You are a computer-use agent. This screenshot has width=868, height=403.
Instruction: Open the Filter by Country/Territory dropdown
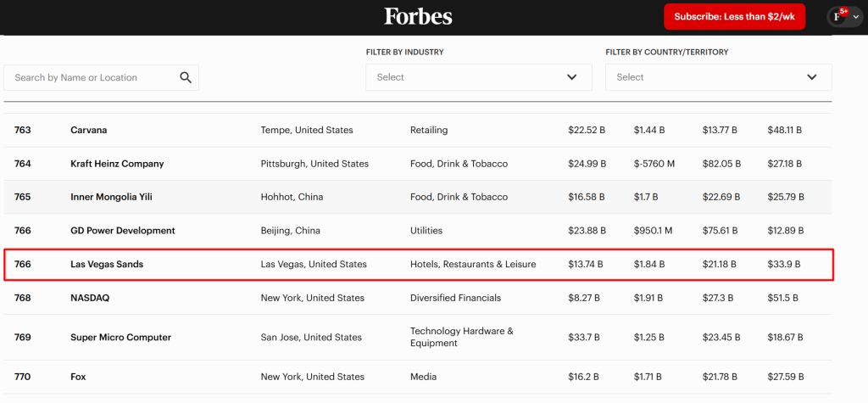[719, 77]
